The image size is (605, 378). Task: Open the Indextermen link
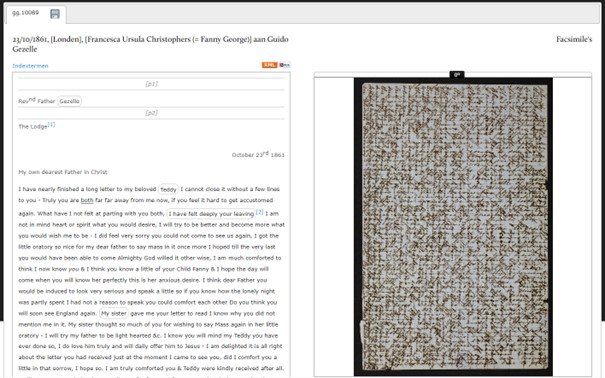[30, 66]
